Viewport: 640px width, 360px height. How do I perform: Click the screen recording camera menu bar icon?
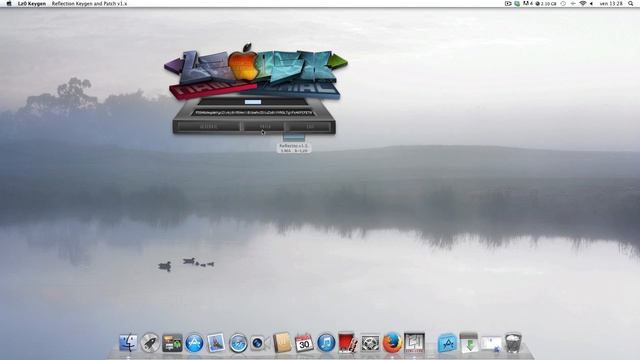[508, 3]
